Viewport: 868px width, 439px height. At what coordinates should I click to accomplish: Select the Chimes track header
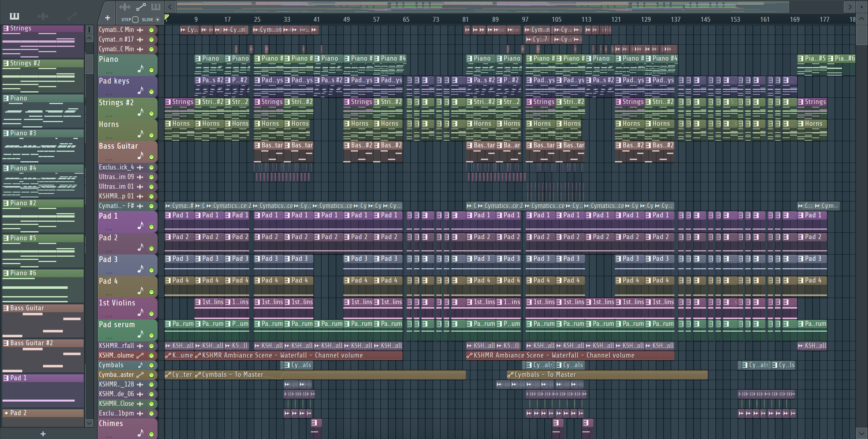pos(127,429)
